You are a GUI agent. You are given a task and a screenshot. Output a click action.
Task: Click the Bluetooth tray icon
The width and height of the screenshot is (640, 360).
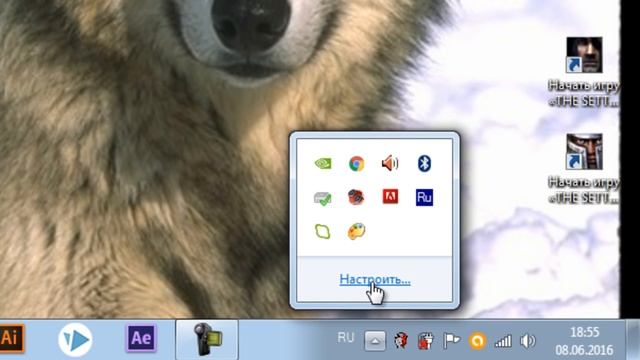424,163
